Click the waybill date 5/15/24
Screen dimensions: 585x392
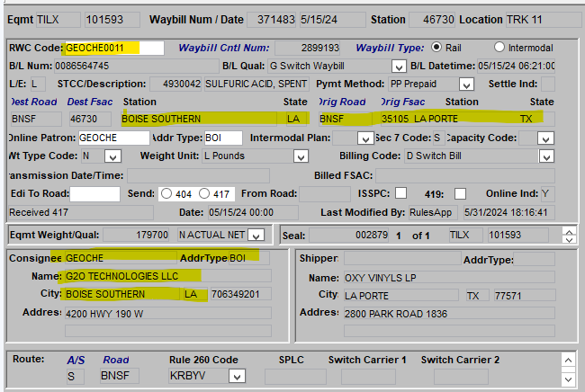(x=332, y=20)
